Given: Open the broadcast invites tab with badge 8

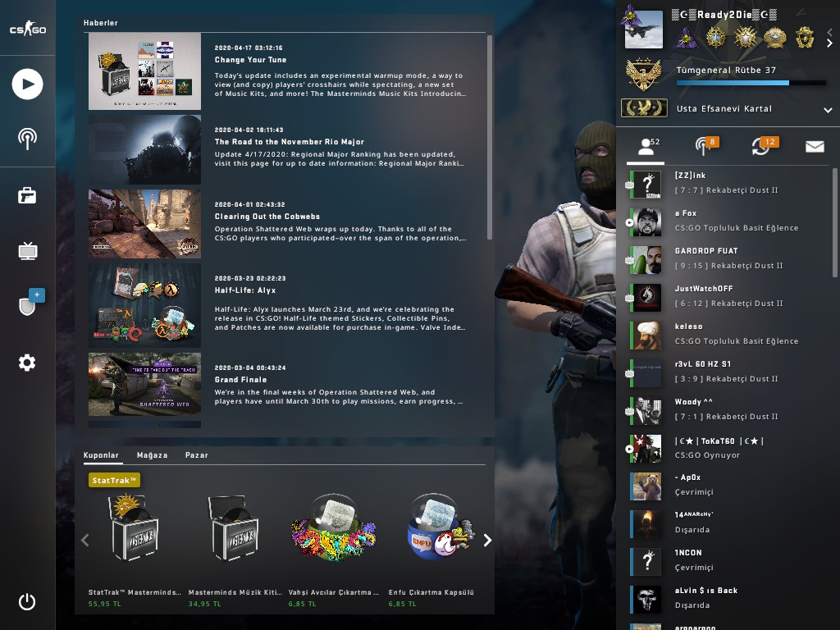Looking at the screenshot, I should 706,146.
